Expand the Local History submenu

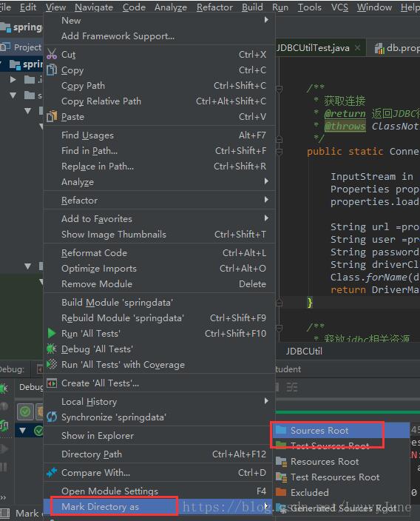pos(266,400)
